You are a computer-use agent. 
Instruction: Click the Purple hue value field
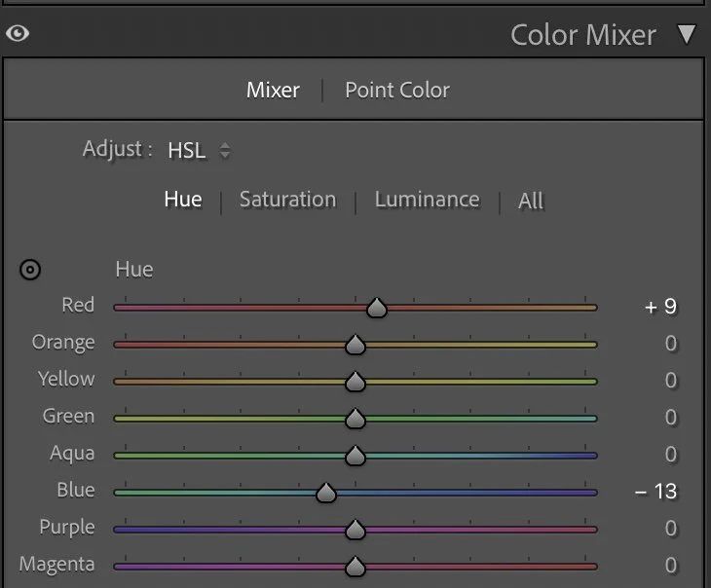(671, 529)
